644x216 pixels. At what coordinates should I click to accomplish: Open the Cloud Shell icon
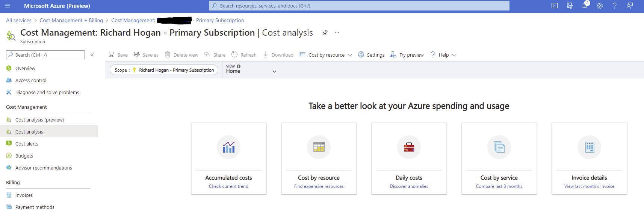(555, 6)
